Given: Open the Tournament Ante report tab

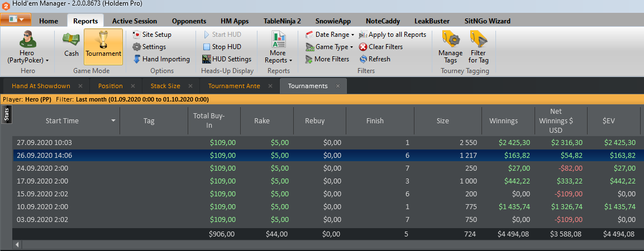Looking at the screenshot, I should [234, 86].
